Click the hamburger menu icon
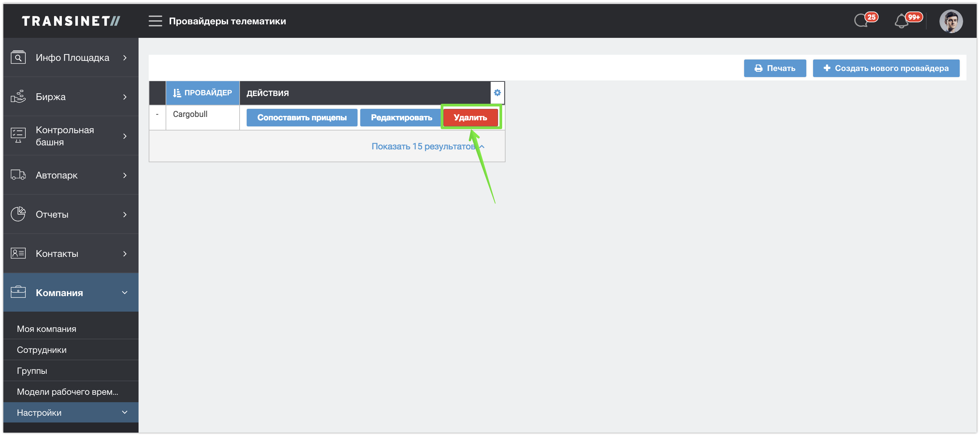980x436 pixels. point(155,21)
